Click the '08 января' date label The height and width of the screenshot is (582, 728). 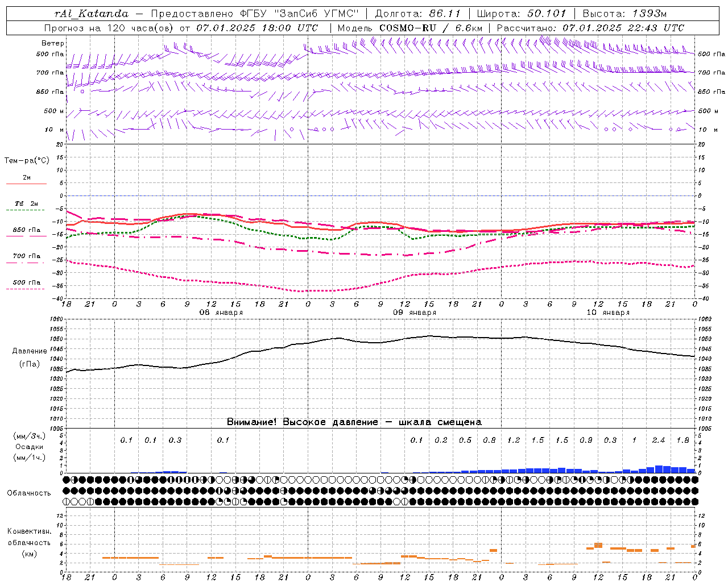click(x=221, y=313)
